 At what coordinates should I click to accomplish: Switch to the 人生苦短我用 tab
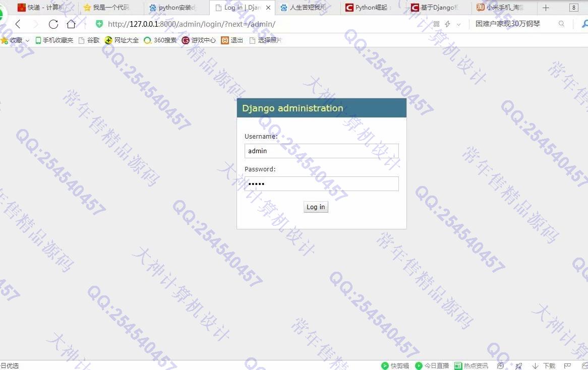pyautogui.click(x=308, y=8)
